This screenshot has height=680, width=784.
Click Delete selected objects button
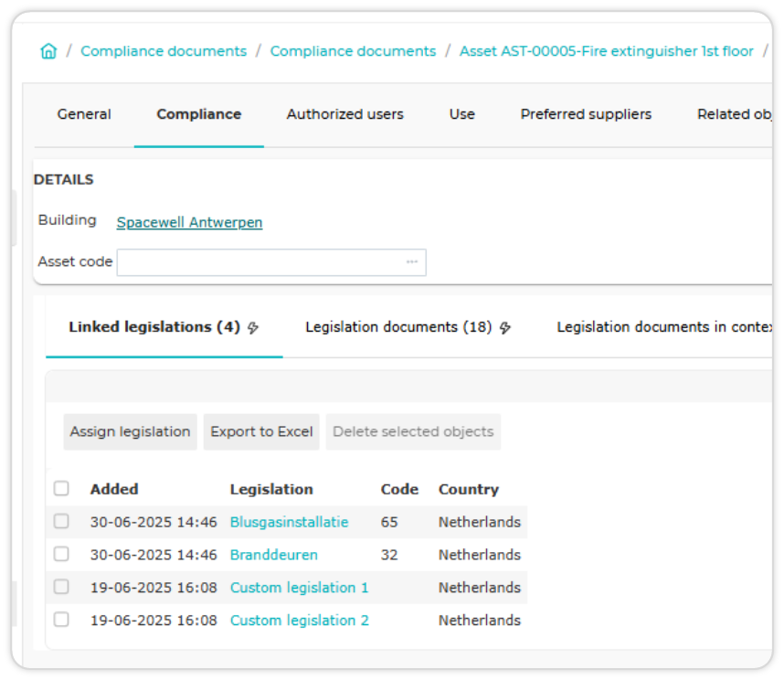[x=413, y=432]
